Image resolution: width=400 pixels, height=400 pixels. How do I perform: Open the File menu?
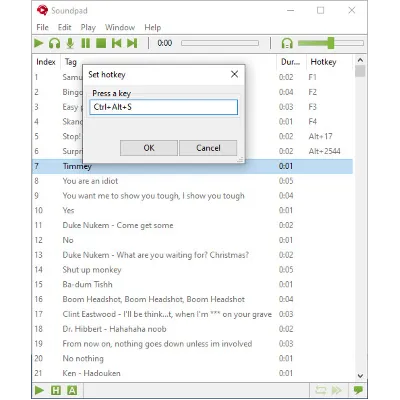[42, 27]
